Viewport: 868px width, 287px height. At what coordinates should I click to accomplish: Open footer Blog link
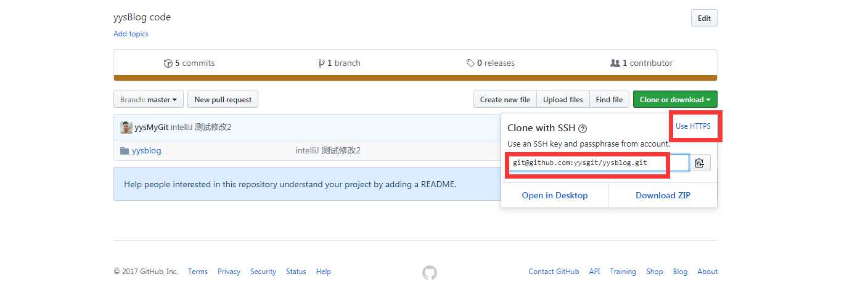(680, 272)
